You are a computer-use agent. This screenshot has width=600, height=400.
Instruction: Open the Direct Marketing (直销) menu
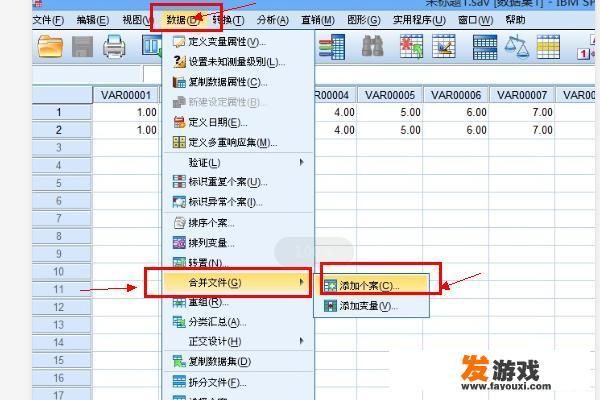click(x=318, y=20)
